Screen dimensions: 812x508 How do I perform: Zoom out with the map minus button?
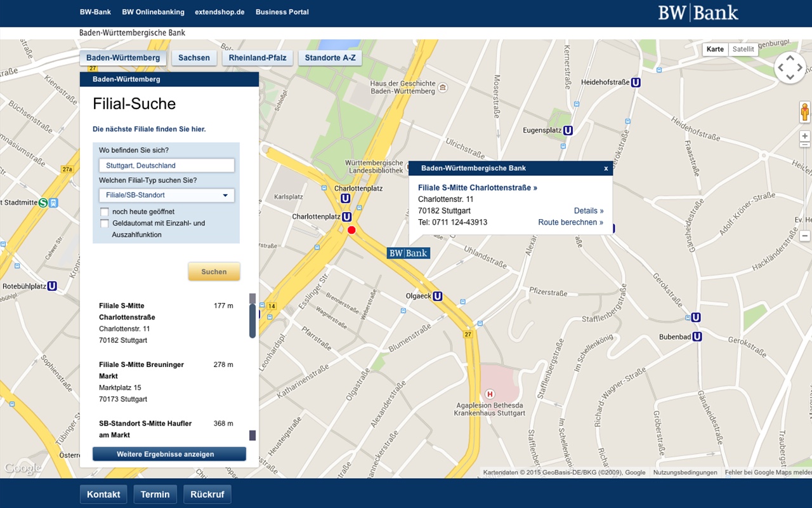pos(805,236)
